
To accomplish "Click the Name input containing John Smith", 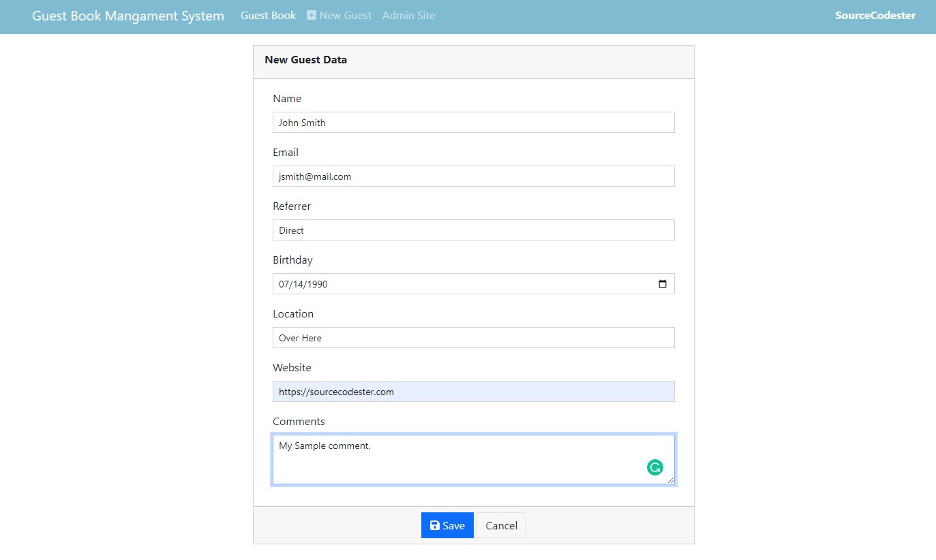I will coord(473,122).
